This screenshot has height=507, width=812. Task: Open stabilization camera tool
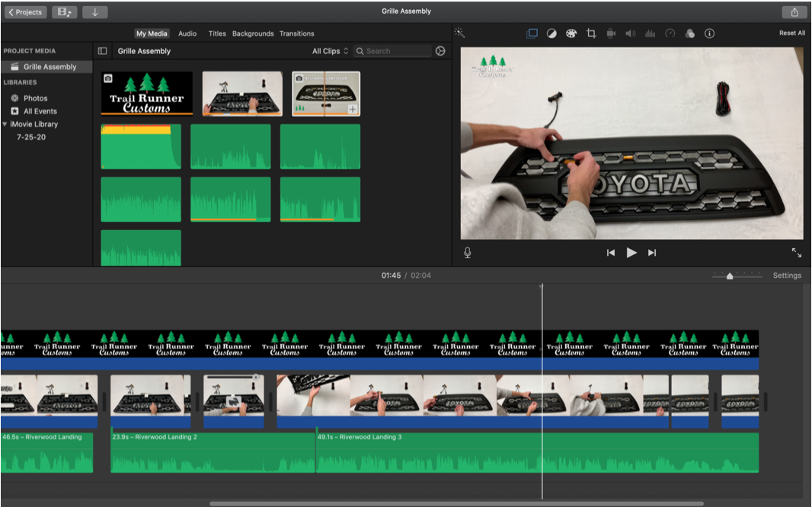coord(611,33)
